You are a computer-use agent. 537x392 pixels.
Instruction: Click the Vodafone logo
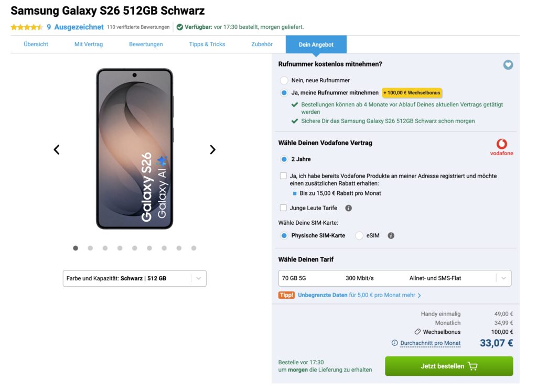tap(501, 147)
